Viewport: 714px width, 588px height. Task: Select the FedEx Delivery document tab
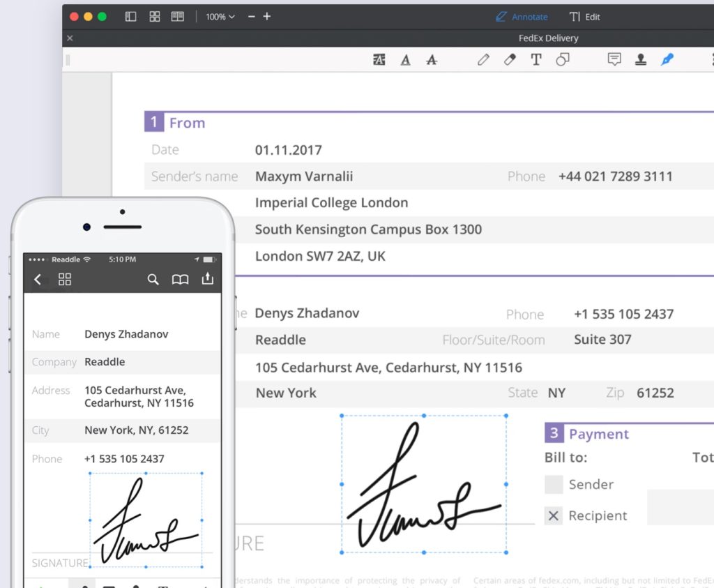548,38
